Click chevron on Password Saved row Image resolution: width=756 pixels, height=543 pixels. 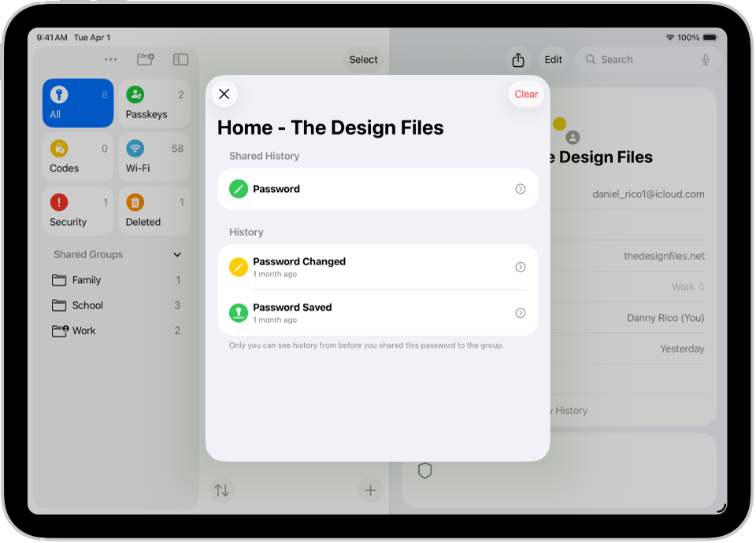tap(521, 313)
